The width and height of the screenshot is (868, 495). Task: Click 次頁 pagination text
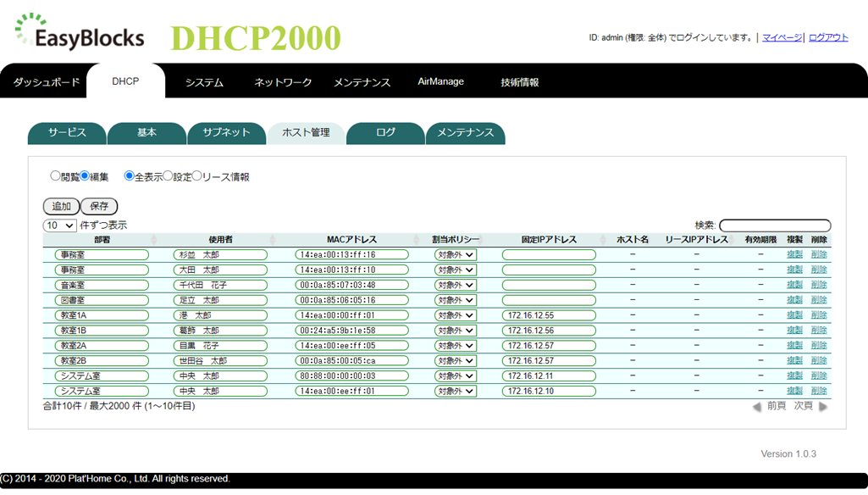pyautogui.click(x=804, y=406)
